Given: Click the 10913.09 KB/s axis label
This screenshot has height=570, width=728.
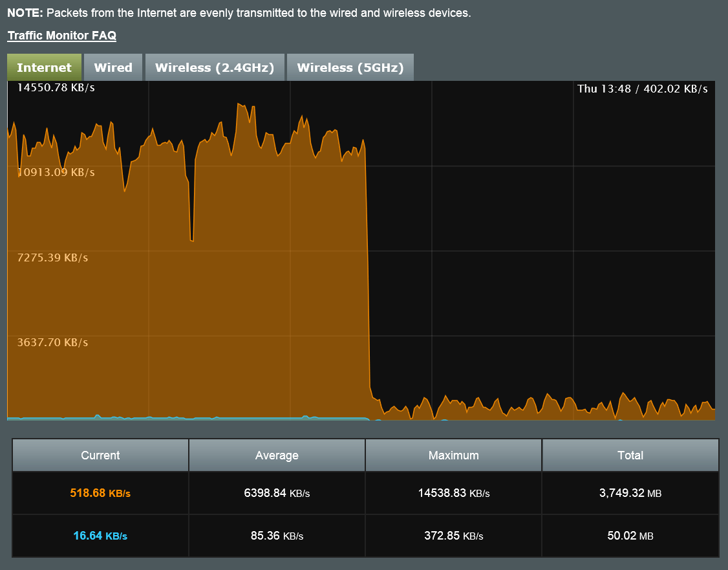Looking at the screenshot, I should click(x=56, y=172).
